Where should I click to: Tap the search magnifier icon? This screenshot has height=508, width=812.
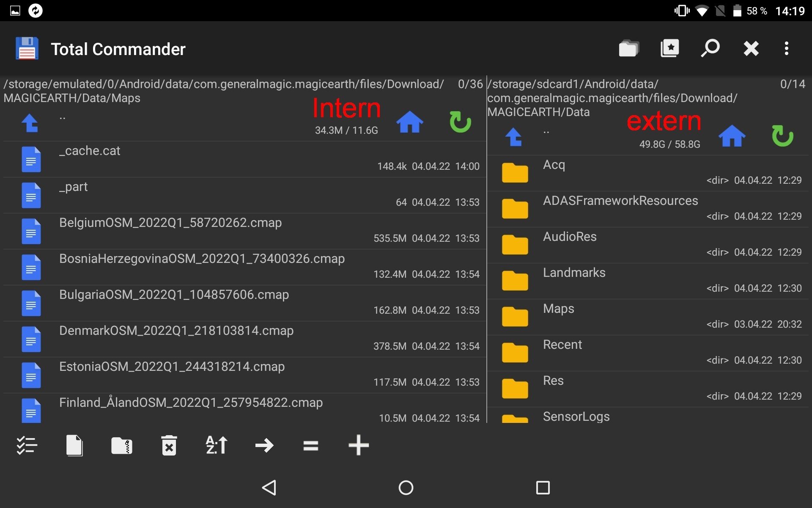pos(710,48)
